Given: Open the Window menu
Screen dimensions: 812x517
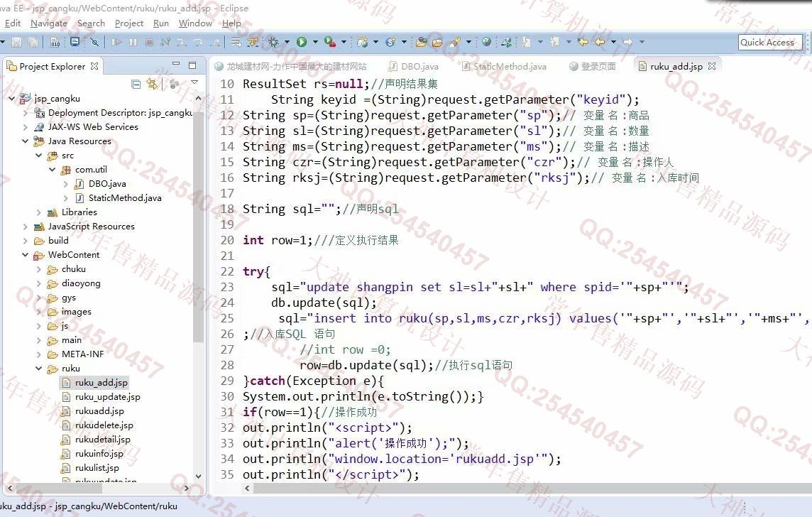Looking at the screenshot, I should tap(195, 23).
